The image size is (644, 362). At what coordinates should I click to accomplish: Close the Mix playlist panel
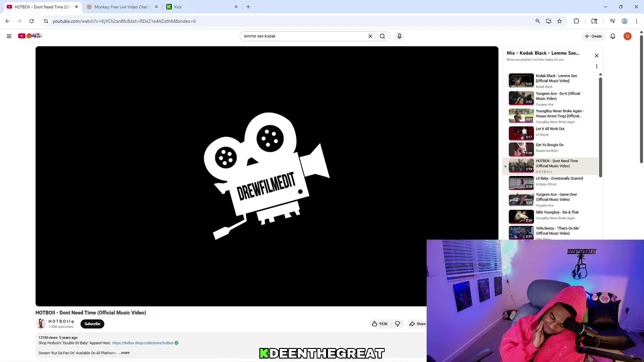[597, 55]
